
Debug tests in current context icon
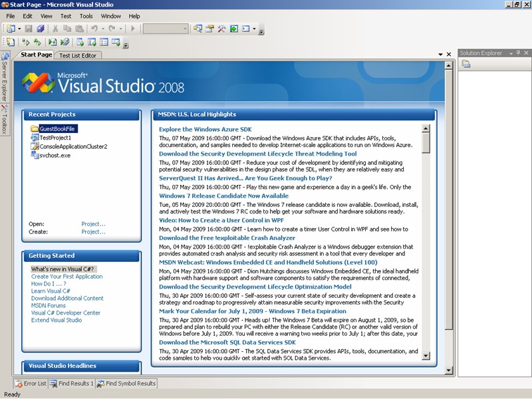coord(53,42)
